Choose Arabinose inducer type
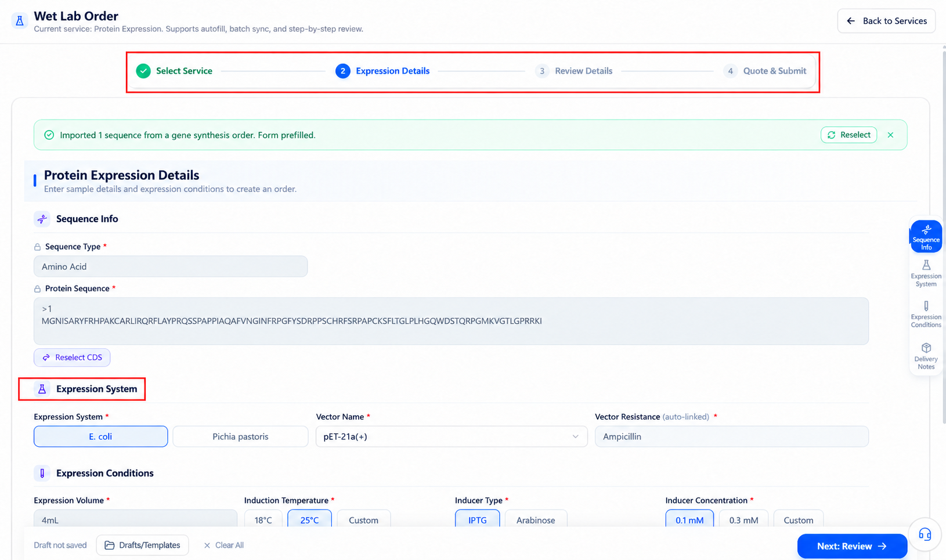 click(x=536, y=519)
